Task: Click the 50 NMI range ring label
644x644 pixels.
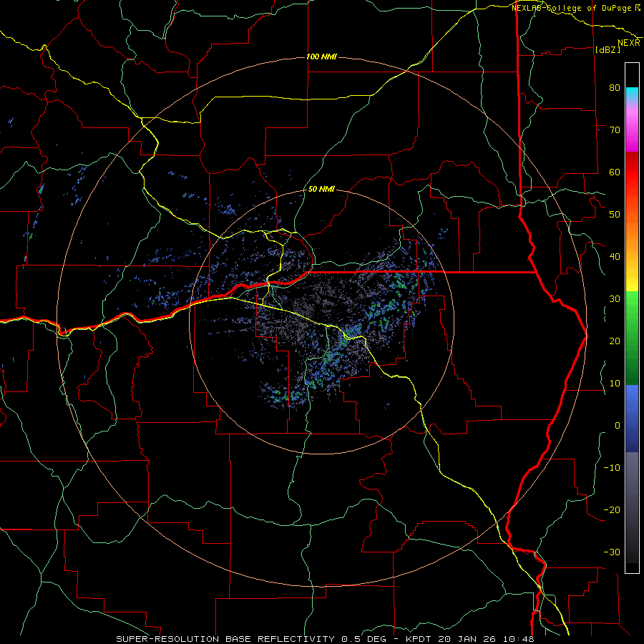Action: pos(321,189)
